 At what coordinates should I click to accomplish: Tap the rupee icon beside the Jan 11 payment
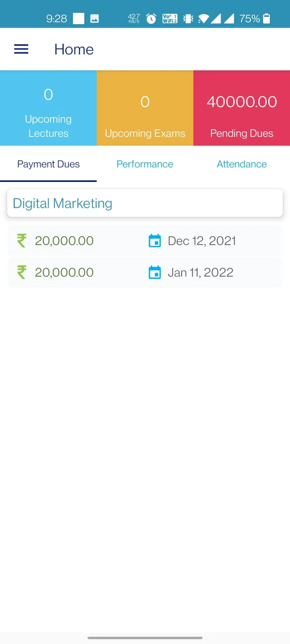22,272
